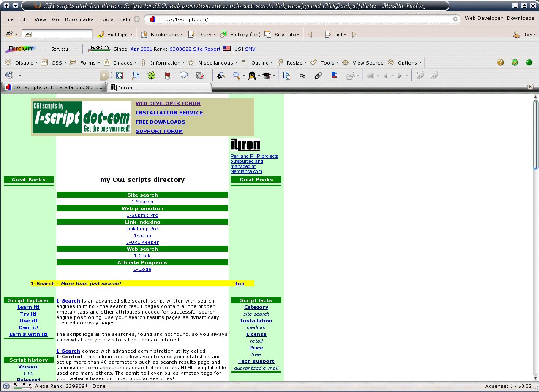Click the right arrow icon after List
The image size is (539, 392).
[x=354, y=35]
